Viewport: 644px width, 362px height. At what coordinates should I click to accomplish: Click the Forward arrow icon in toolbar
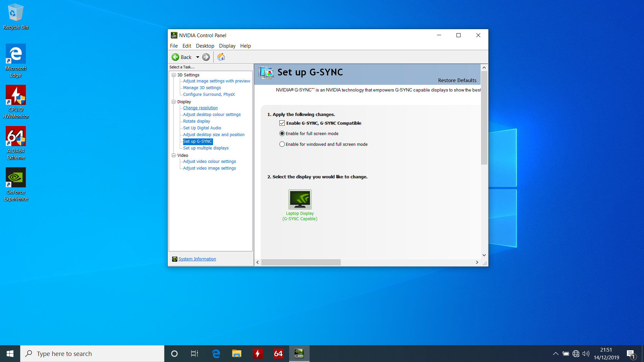[206, 57]
